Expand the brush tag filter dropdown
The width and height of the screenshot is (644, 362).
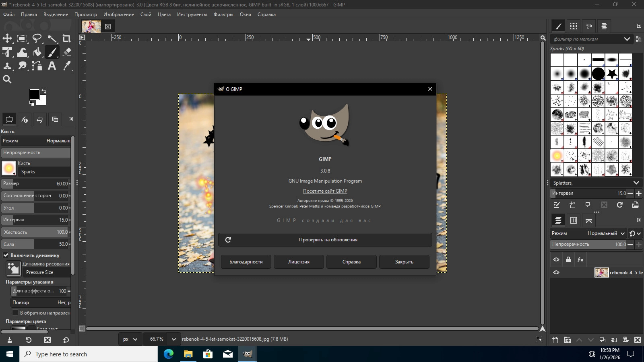(627, 39)
